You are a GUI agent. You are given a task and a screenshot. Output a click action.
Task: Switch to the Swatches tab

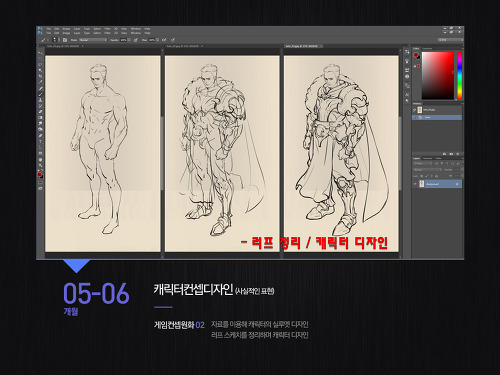point(427,49)
